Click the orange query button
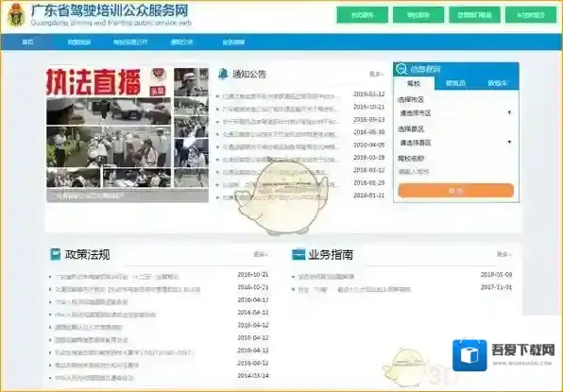563x392 pixels. pos(455,191)
